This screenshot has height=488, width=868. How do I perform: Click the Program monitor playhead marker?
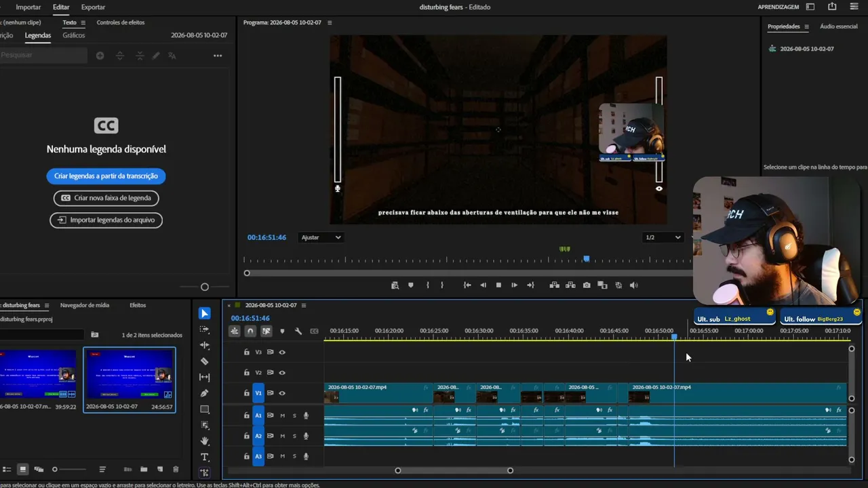tap(587, 258)
